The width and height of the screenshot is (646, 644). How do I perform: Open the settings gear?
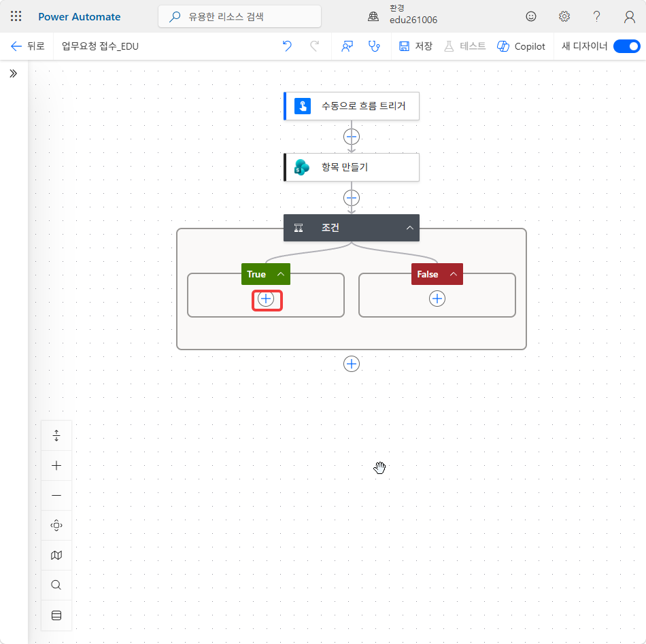[x=564, y=16]
